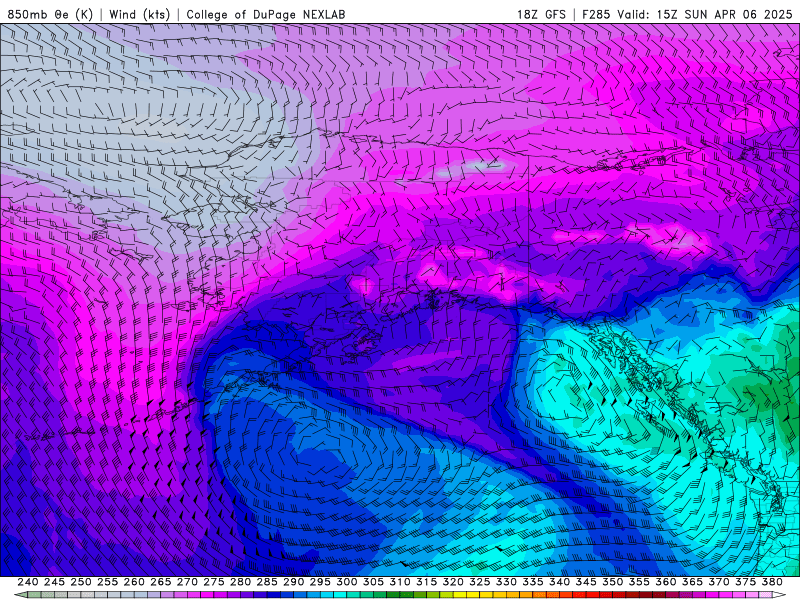Click the 260 legend value
Image resolution: width=800 pixels, height=600 pixels.
coord(134,582)
